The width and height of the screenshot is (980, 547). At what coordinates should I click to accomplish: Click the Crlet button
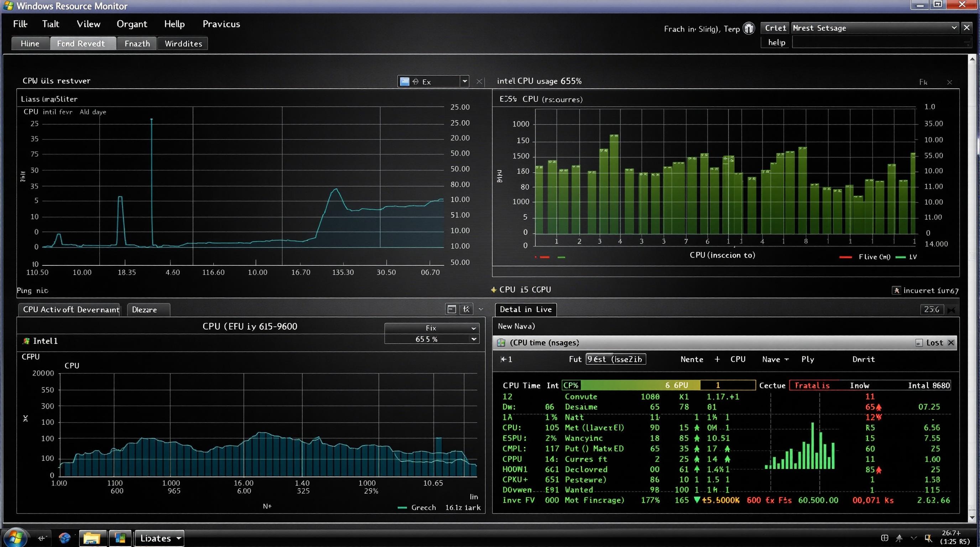tap(775, 28)
